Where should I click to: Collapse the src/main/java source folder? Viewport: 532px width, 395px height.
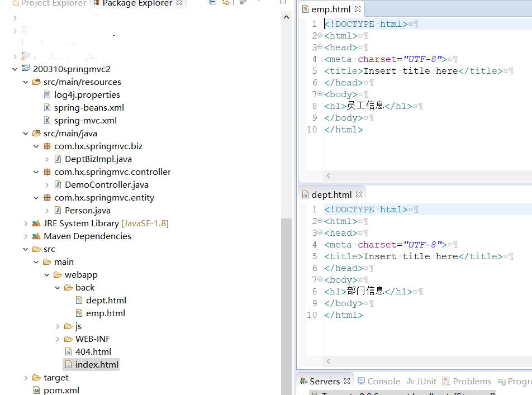coord(26,134)
